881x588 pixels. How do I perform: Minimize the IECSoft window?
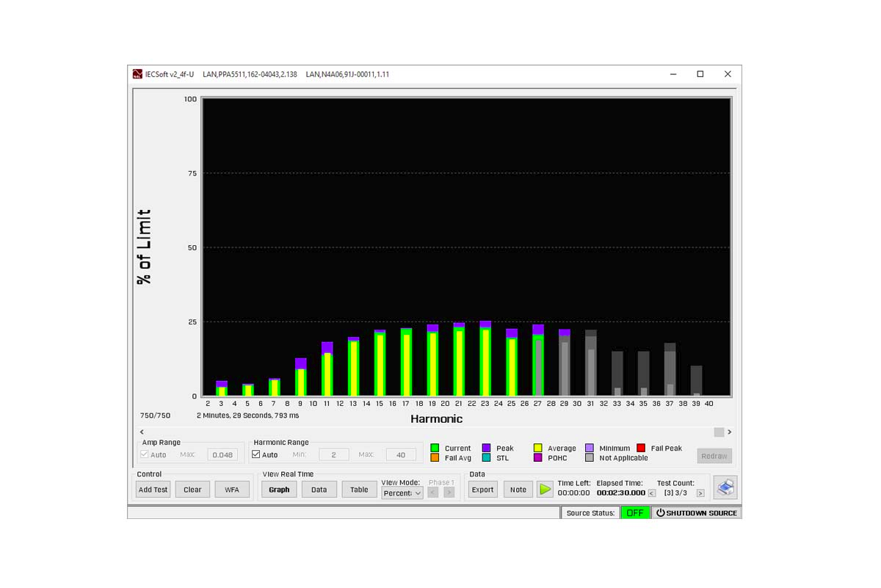click(673, 74)
